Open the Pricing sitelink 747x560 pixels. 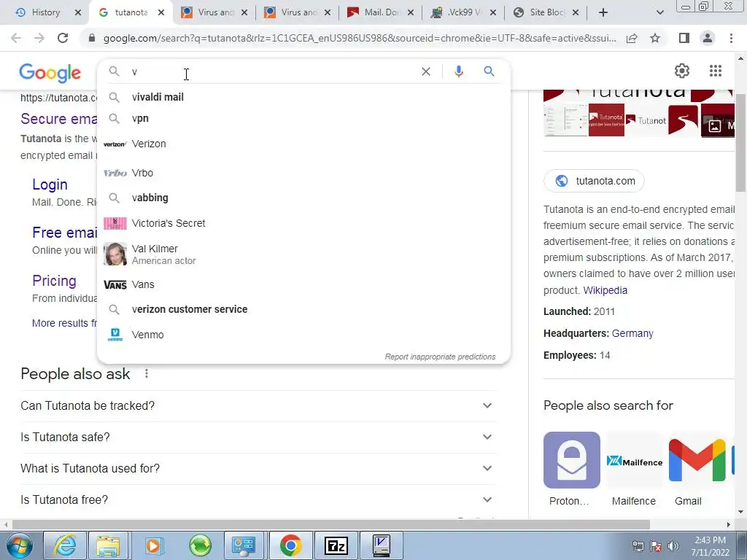54,281
